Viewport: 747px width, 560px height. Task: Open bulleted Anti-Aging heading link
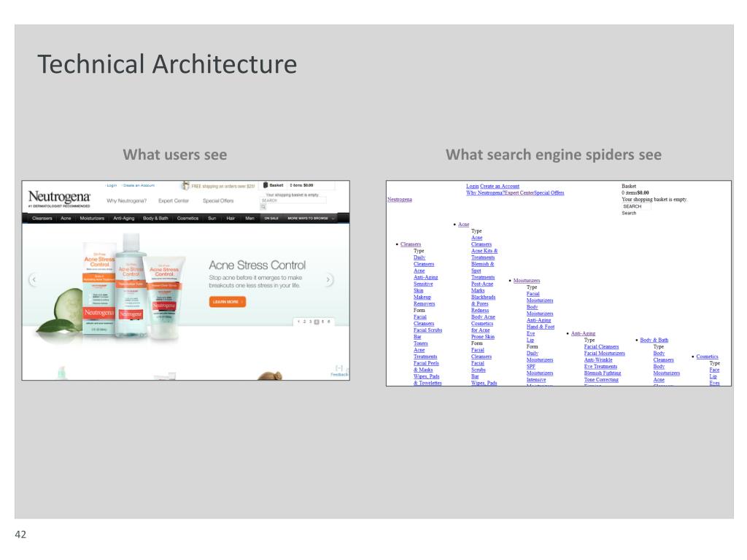[583, 333]
